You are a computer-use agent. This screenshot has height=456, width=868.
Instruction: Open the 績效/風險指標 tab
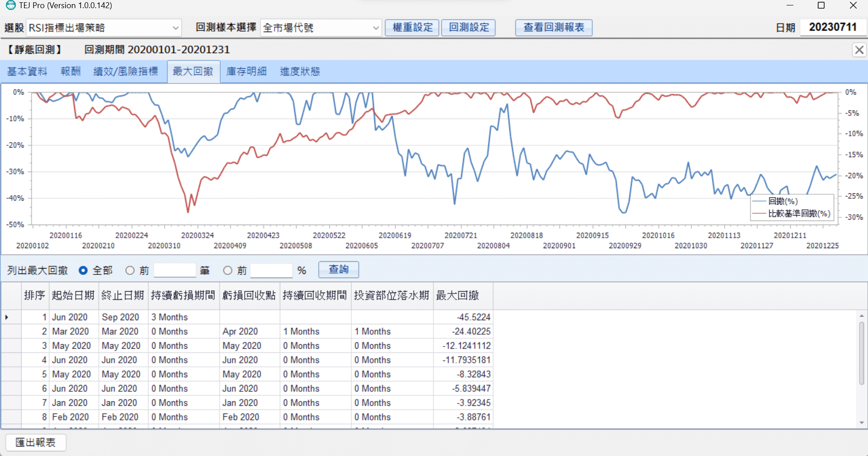(126, 72)
